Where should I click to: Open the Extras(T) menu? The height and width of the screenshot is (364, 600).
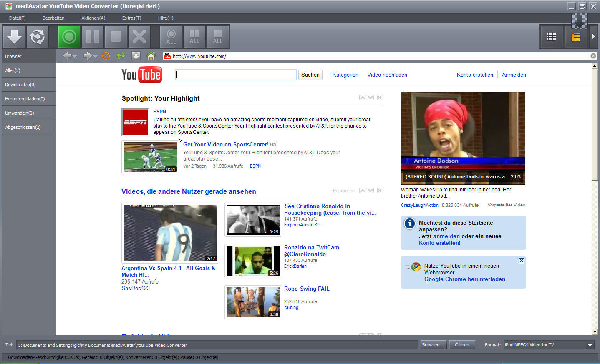pyautogui.click(x=131, y=18)
